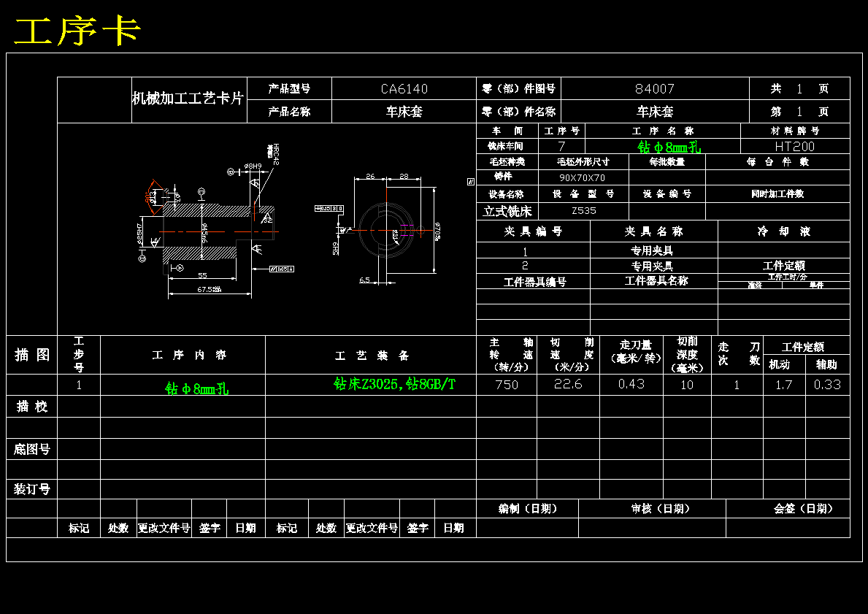
Task: Select the spindle speed value 750
Action: coord(507,385)
